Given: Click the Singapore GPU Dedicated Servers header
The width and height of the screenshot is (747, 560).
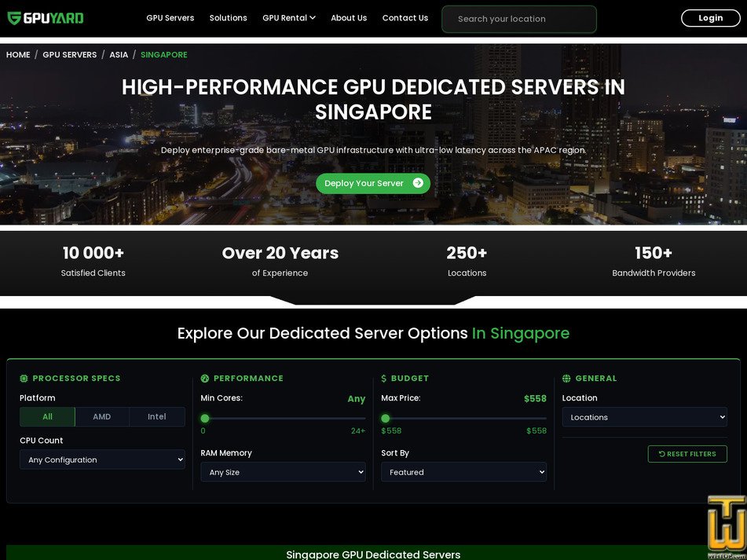Looking at the screenshot, I should 373,555.
